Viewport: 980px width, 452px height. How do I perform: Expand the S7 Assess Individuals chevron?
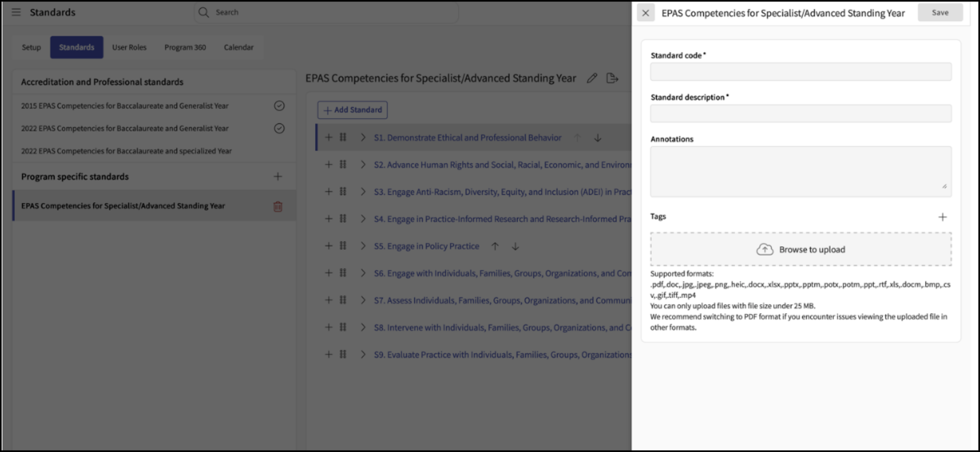coord(363,300)
